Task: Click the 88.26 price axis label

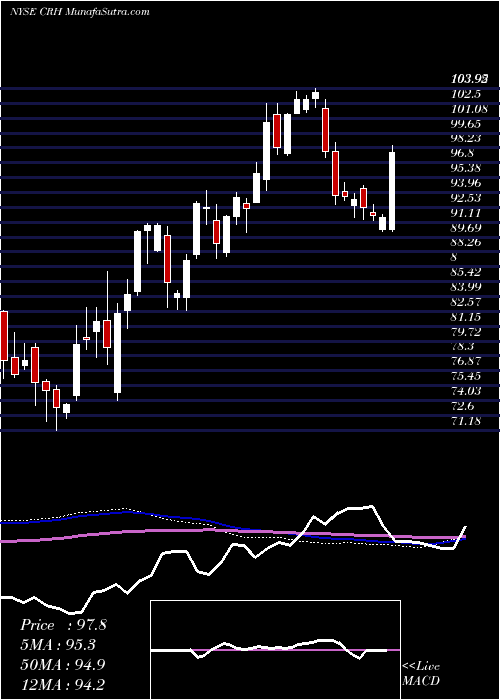Action: (x=466, y=242)
